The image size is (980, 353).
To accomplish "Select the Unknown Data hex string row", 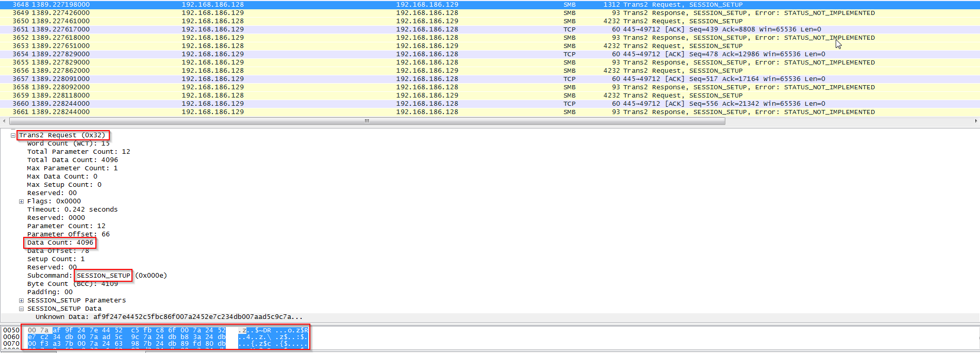I will [x=169, y=317].
